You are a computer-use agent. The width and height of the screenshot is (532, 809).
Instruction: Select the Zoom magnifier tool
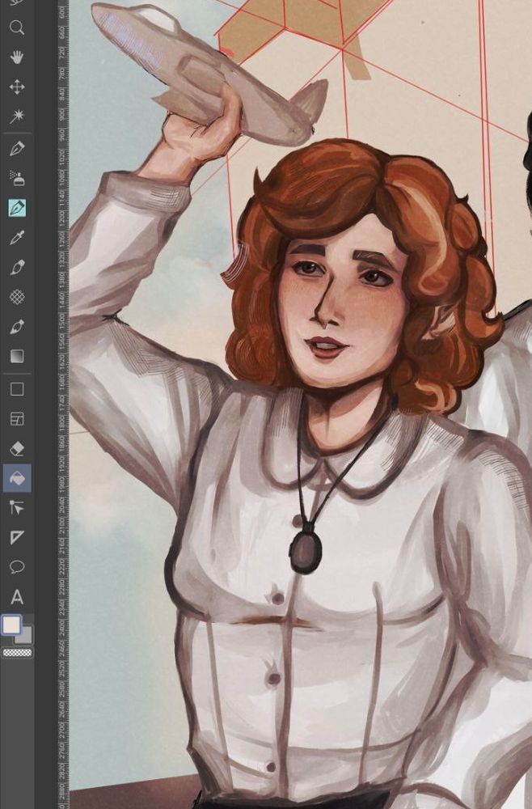click(x=17, y=28)
